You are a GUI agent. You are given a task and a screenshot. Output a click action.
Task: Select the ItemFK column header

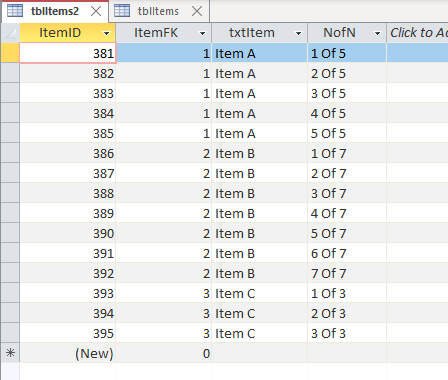pos(164,33)
